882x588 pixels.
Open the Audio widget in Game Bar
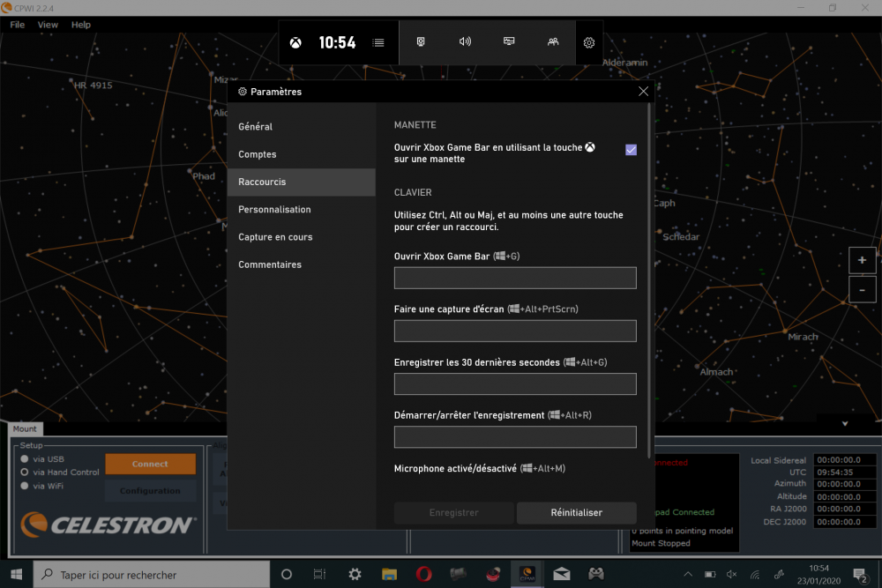pos(466,42)
